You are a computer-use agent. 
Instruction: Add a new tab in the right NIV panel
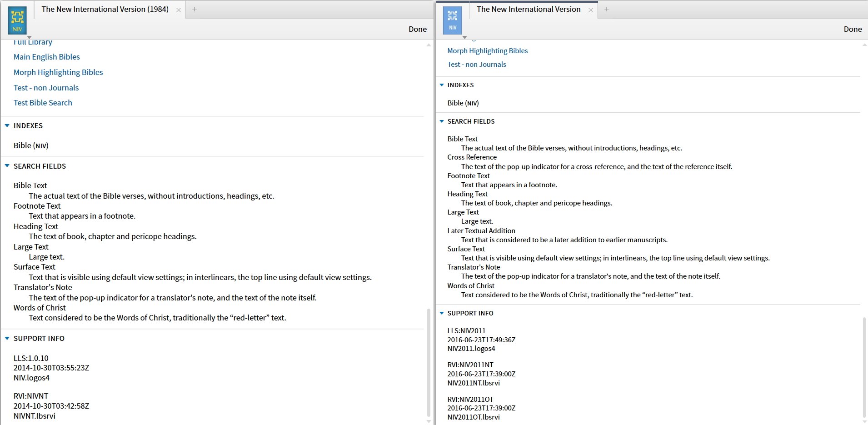coord(606,9)
